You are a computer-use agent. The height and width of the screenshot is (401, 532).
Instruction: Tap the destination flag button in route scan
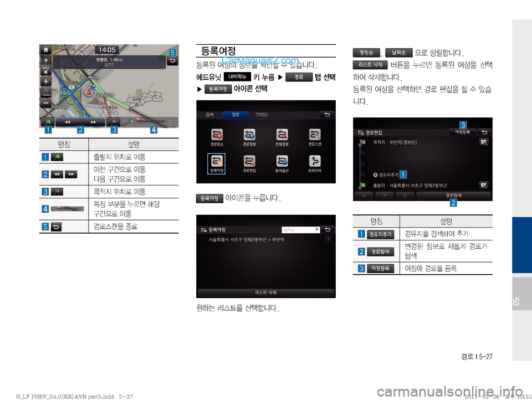tap(114, 122)
